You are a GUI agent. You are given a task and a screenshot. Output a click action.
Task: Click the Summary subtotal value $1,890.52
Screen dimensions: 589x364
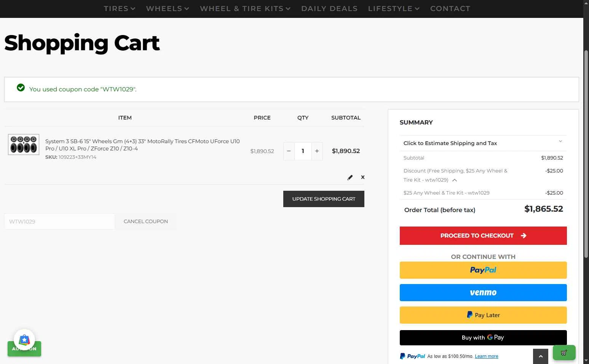552,158
